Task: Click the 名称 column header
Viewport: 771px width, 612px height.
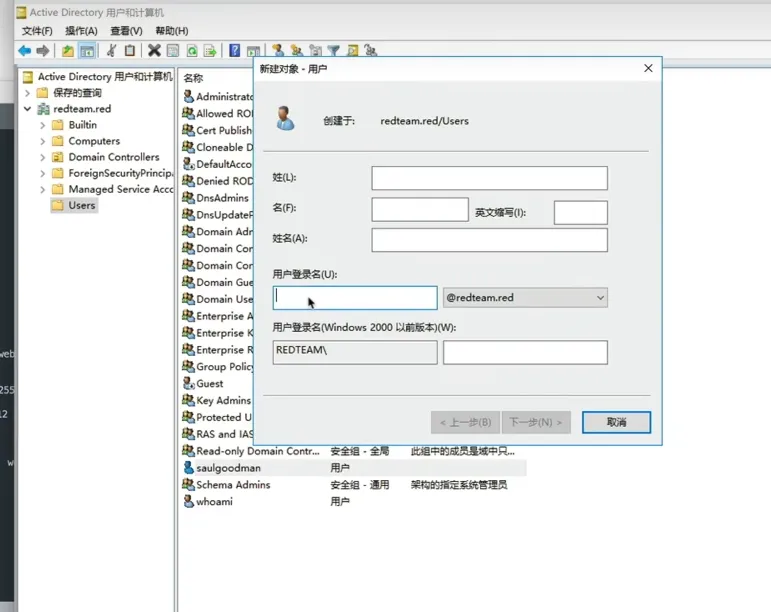Action: coord(193,78)
